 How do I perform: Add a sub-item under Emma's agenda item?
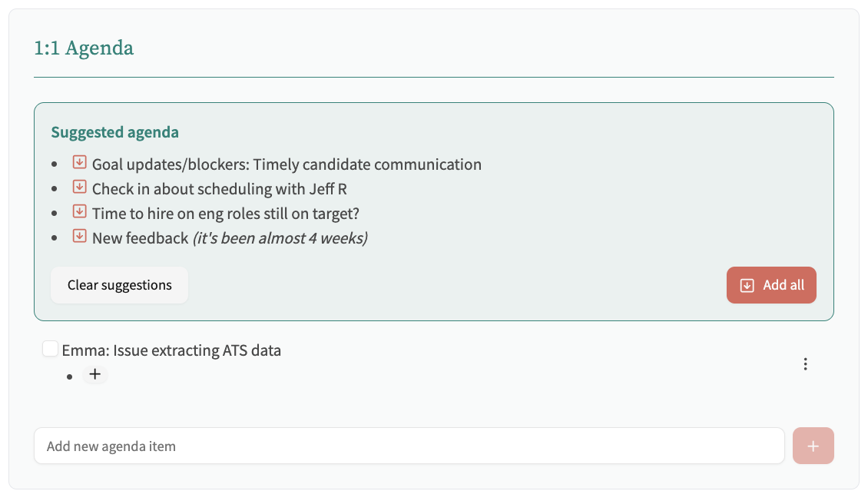coord(94,375)
